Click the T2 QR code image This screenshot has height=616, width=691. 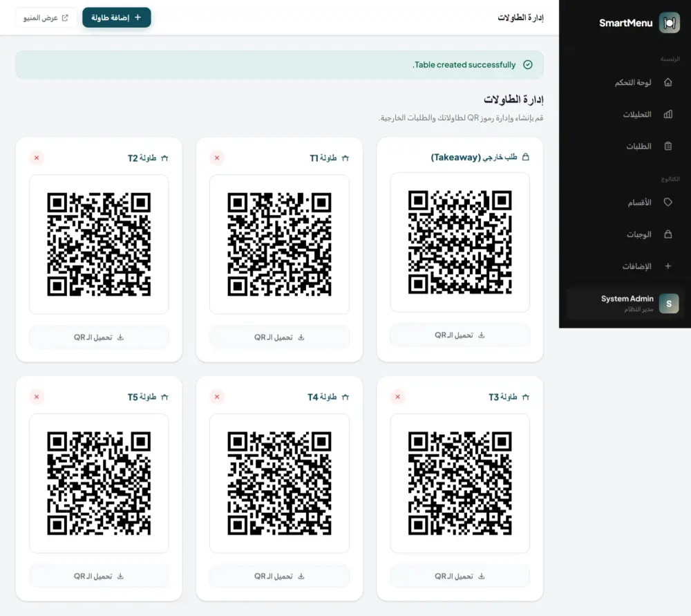[99, 244]
